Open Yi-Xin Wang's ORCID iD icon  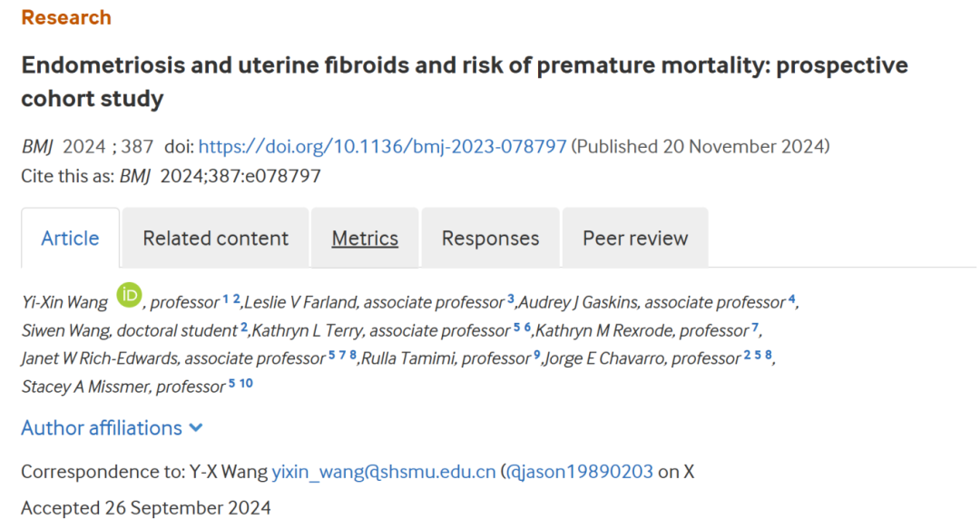tap(130, 295)
